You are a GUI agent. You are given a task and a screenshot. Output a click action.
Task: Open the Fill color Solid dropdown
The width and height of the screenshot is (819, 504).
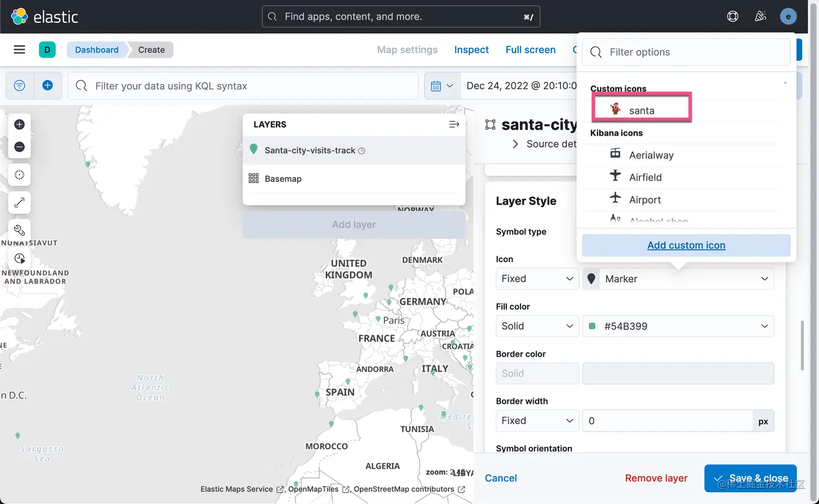pyautogui.click(x=537, y=326)
